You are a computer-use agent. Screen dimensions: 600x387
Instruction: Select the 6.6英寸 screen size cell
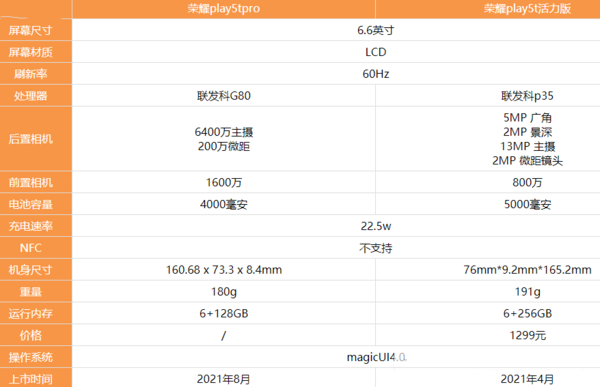coord(375,30)
